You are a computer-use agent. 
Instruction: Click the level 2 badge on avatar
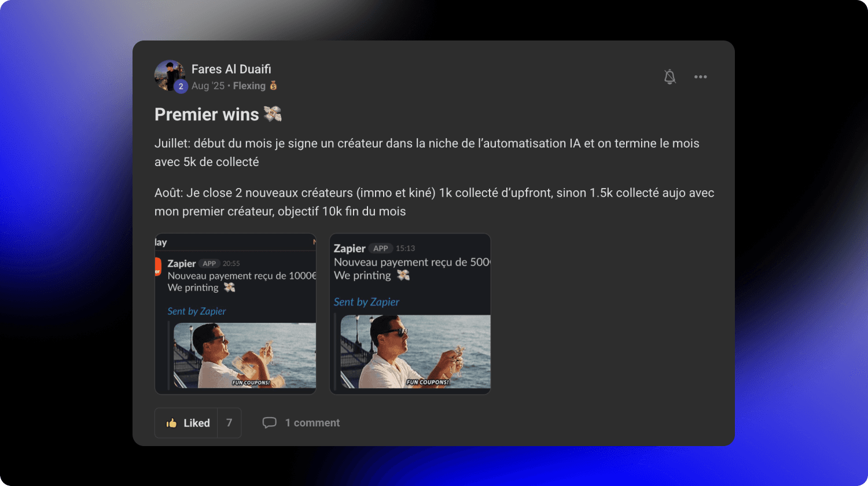point(181,86)
